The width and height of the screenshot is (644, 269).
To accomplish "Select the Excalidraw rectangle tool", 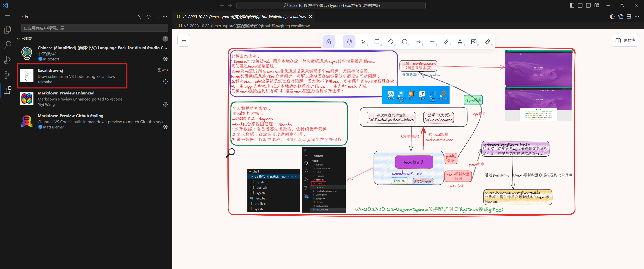I will pyautogui.click(x=377, y=42).
